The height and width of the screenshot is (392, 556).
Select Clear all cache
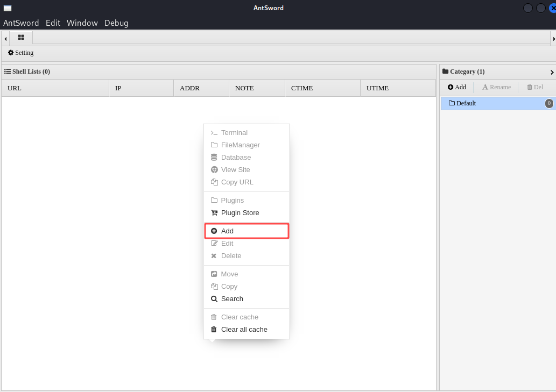[247, 330]
